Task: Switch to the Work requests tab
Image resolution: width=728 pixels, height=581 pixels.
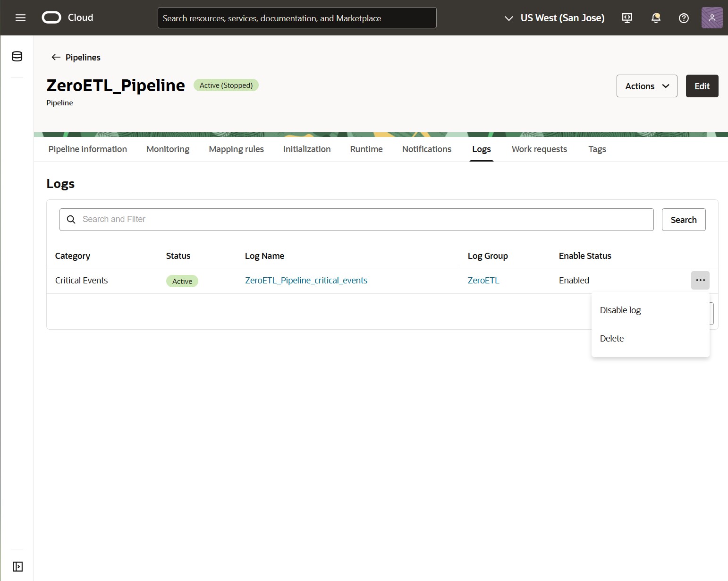Action: coord(539,149)
